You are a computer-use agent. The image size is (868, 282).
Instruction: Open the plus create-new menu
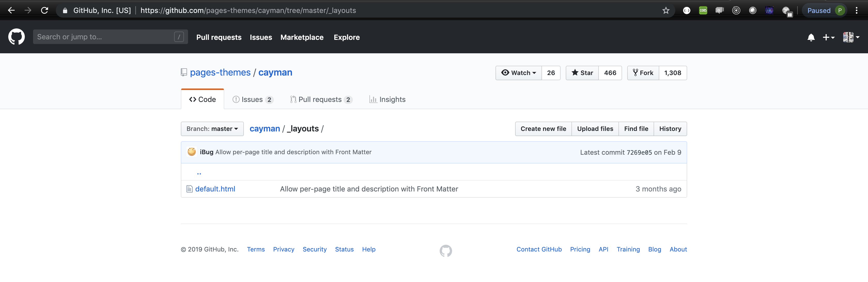tap(828, 38)
